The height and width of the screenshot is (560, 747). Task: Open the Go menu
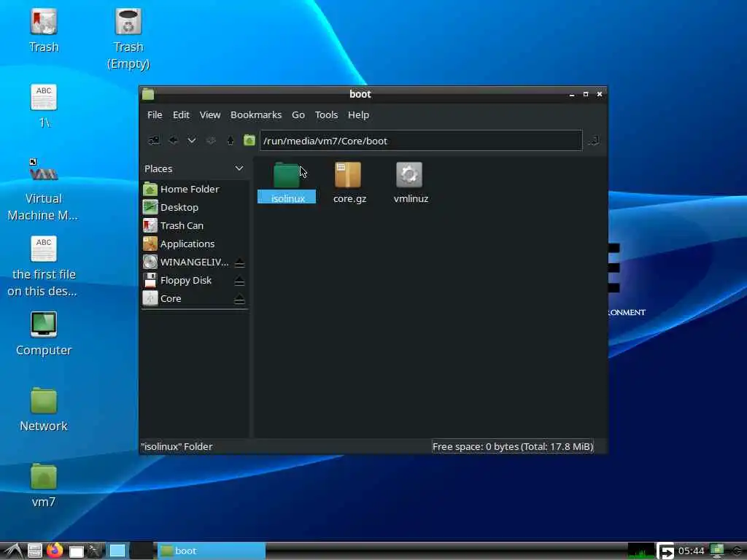[x=298, y=114]
